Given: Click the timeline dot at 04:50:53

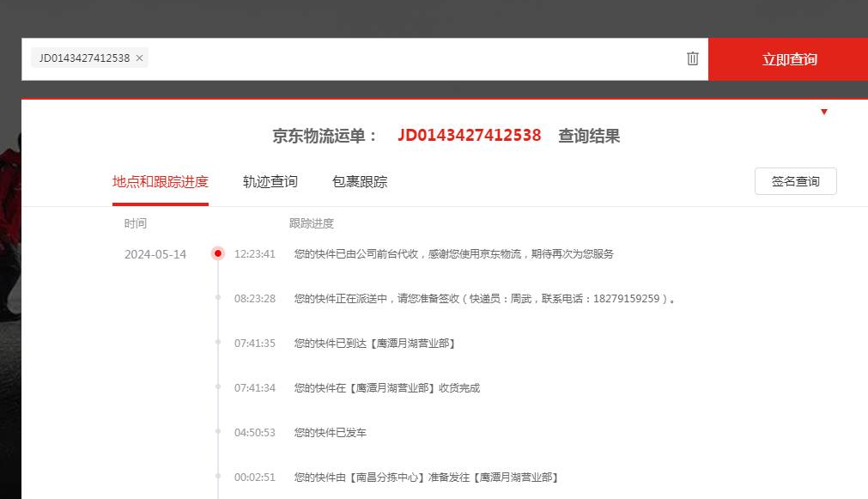Looking at the screenshot, I should click(x=218, y=431).
